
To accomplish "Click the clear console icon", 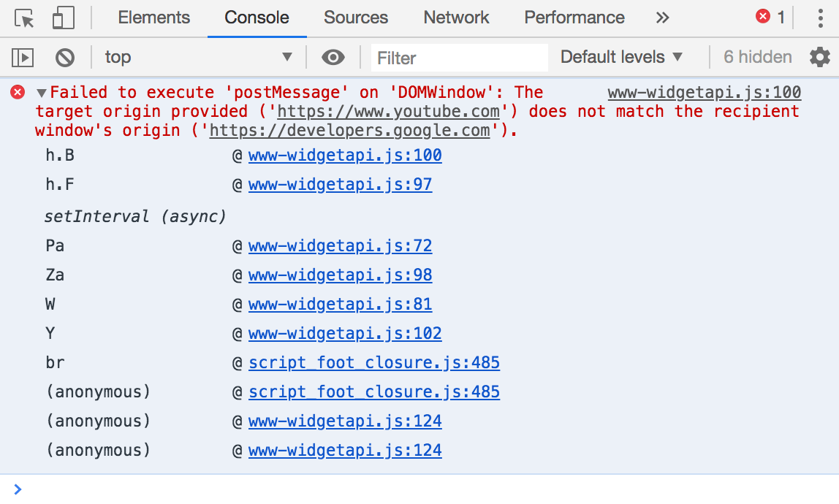I will 66,57.
